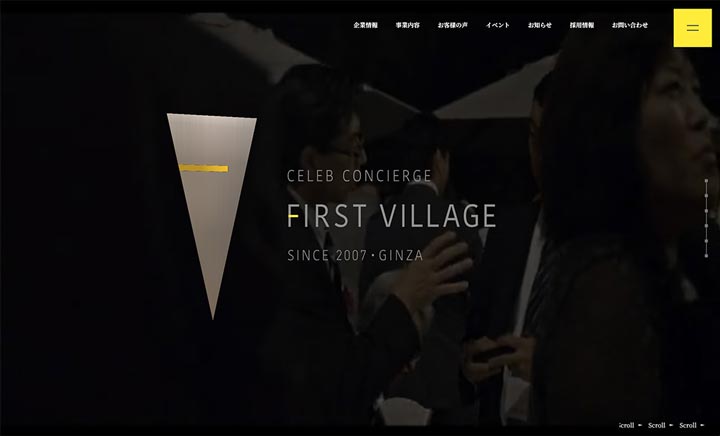720x436 pixels.
Task: Click the yellow bar on triangle logo
Action: tap(203, 168)
